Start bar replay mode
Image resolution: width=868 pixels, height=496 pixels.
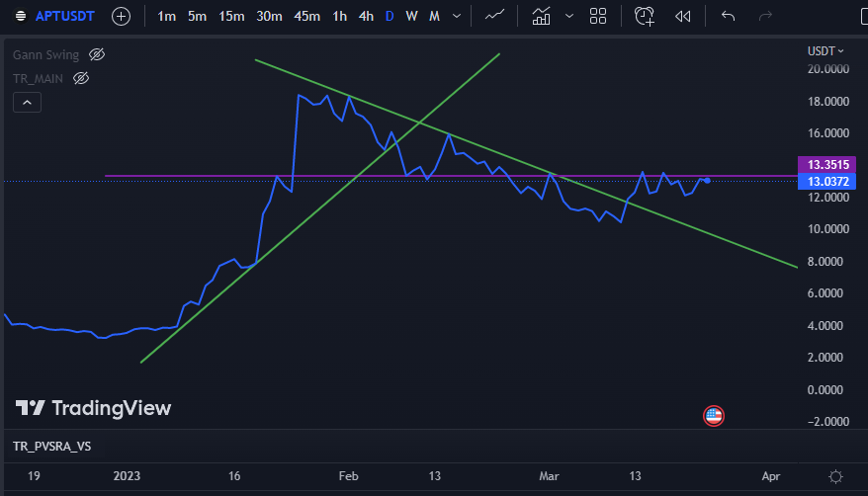pyautogui.click(x=682, y=16)
